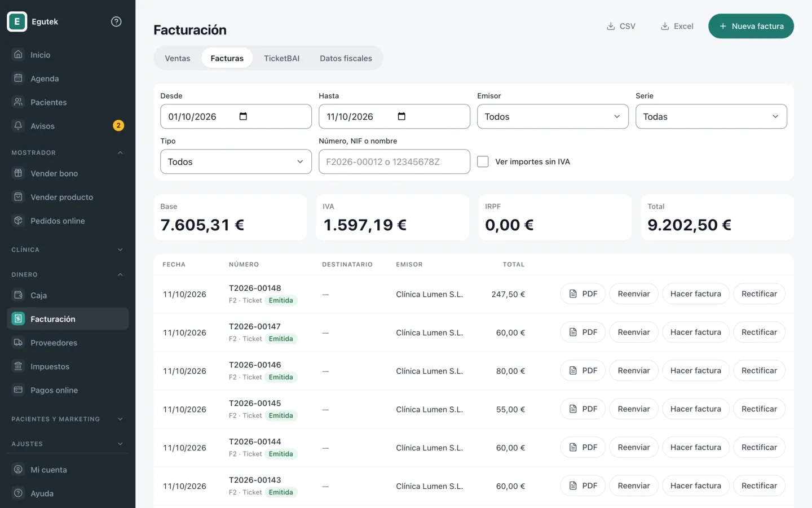Viewport: 812px width, 508px height.
Task: Open the Serie dropdown
Action: coord(711,116)
